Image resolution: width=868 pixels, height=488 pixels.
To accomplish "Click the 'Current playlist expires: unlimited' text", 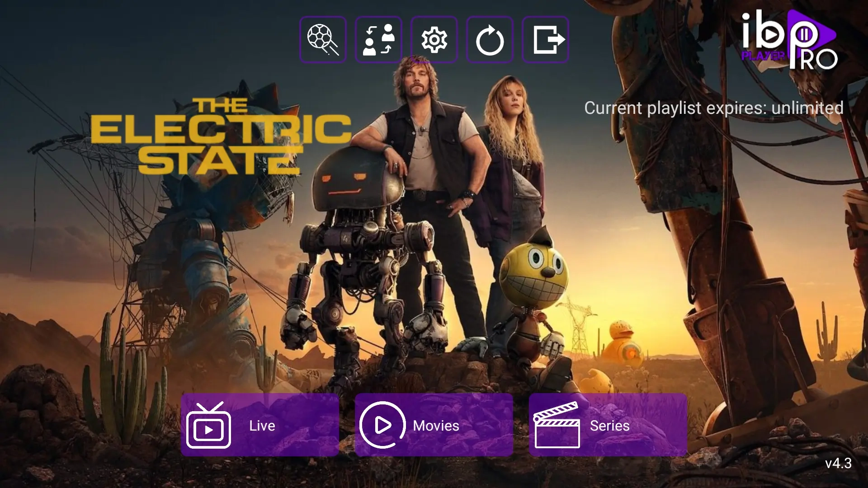I will (714, 108).
